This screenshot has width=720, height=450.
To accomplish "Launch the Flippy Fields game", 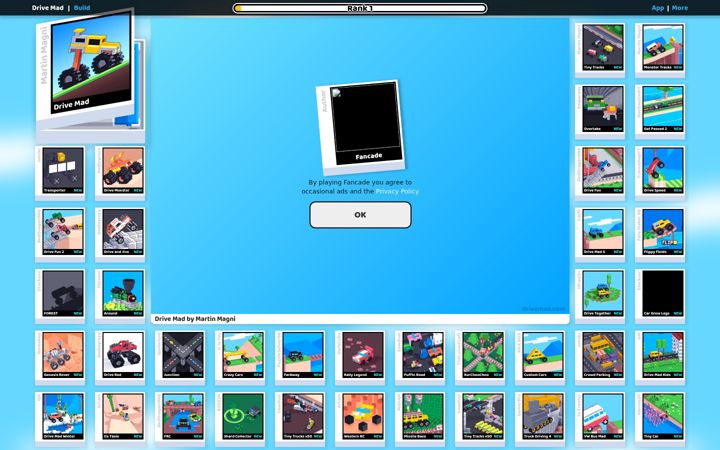I will tap(660, 234).
